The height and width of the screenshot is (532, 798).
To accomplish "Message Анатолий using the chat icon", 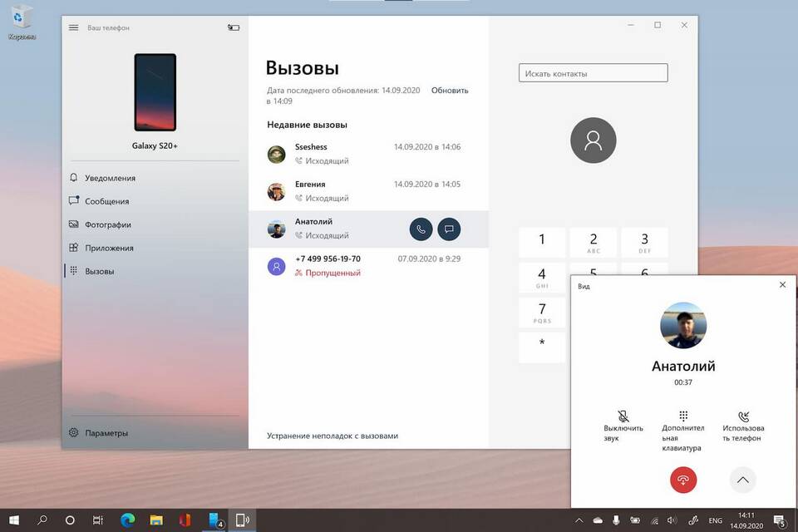I will (x=449, y=229).
